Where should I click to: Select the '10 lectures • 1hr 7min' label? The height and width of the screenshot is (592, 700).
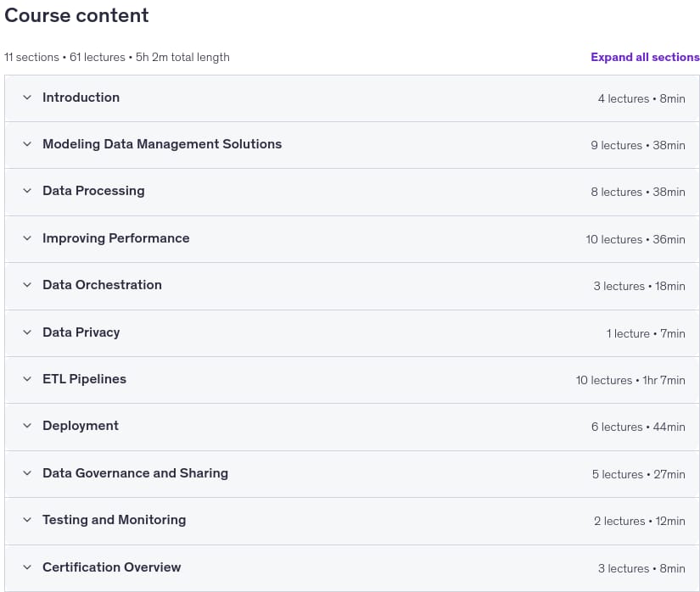click(x=630, y=381)
